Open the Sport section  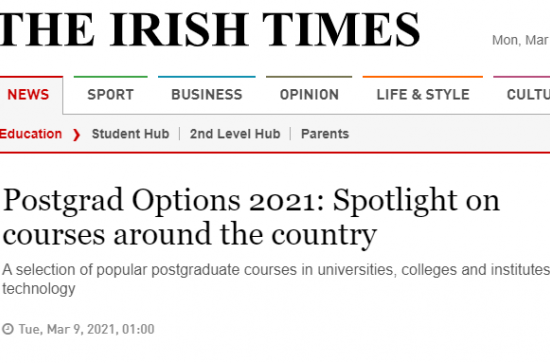click(110, 95)
